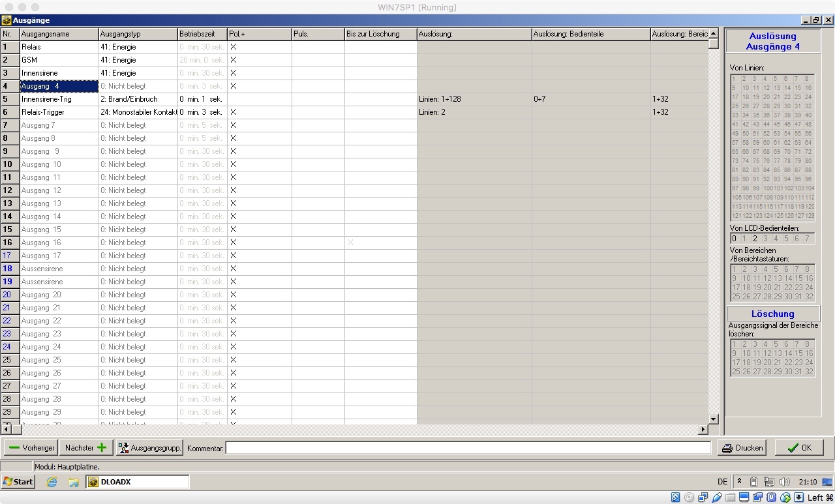The height and width of the screenshot is (504, 835).
Task: Confirm with the OK button
Action: [798, 448]
